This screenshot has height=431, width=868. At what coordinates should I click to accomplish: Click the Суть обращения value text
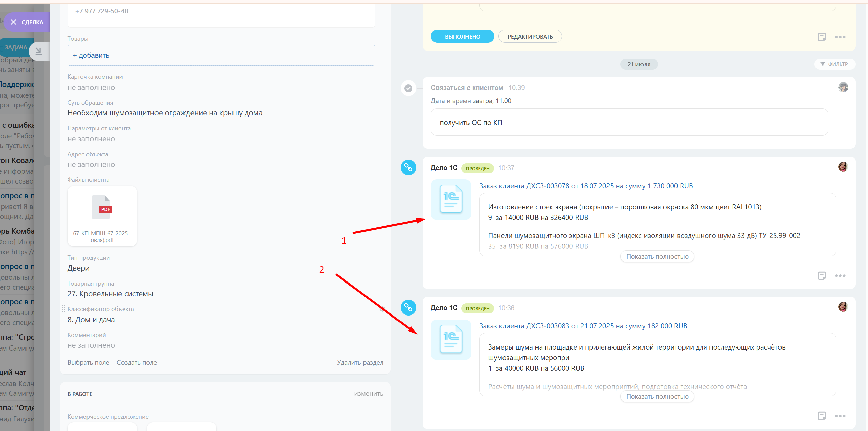coord(165,113)
